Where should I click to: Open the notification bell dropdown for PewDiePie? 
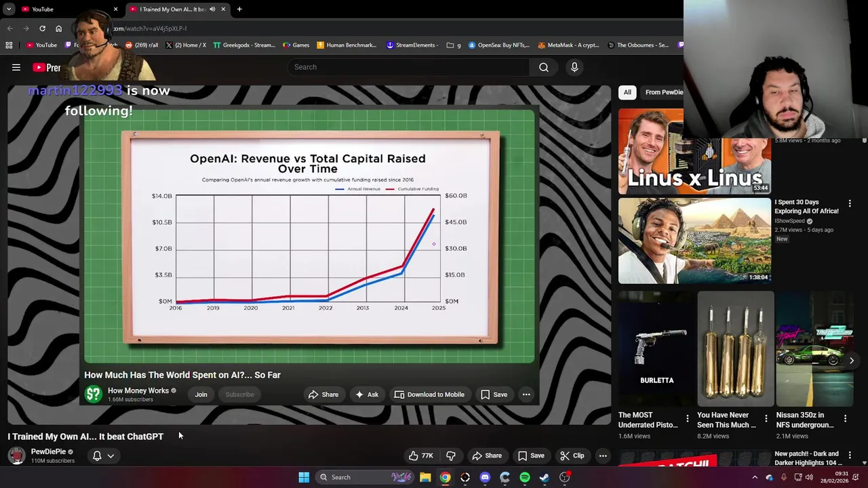(103, 455)
